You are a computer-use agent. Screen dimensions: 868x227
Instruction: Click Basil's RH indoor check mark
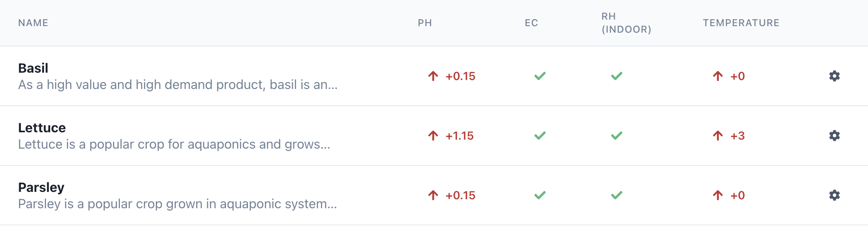point(616,76)
